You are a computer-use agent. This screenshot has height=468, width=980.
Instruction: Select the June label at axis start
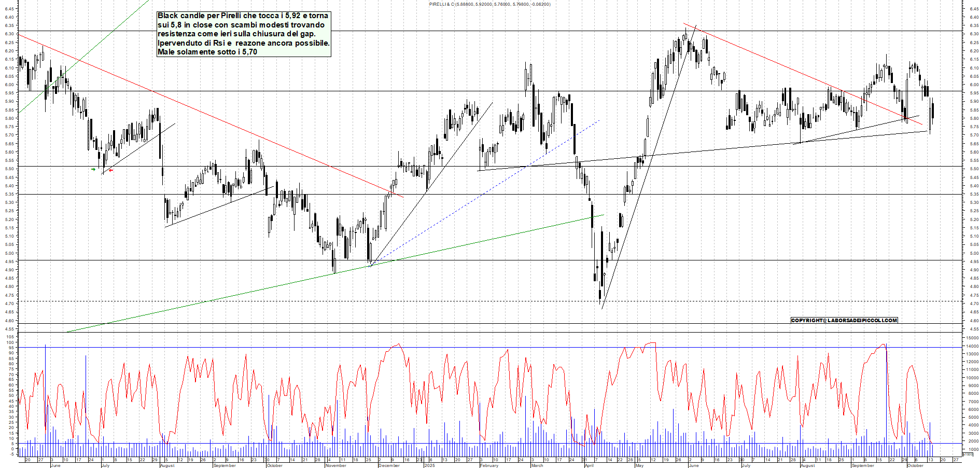[55, 465]
